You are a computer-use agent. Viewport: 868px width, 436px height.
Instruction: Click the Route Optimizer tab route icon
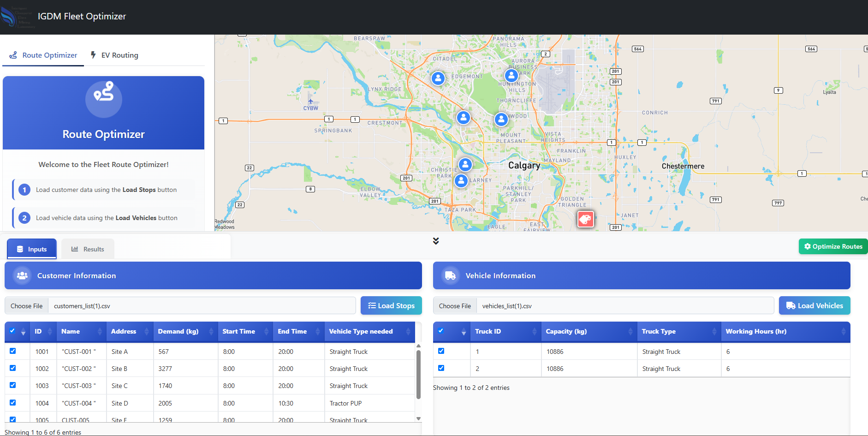click(13, 55)
